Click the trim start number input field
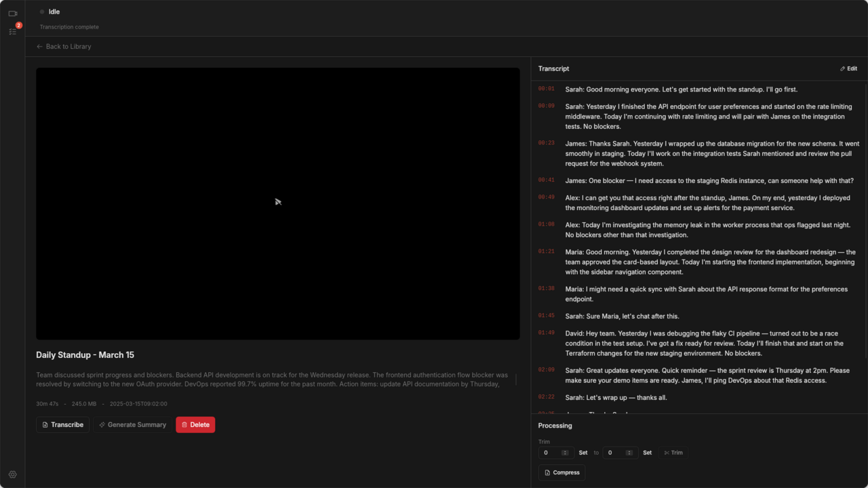Image resolution: width=868 pixels, height=488 pixels. point(549,452)
